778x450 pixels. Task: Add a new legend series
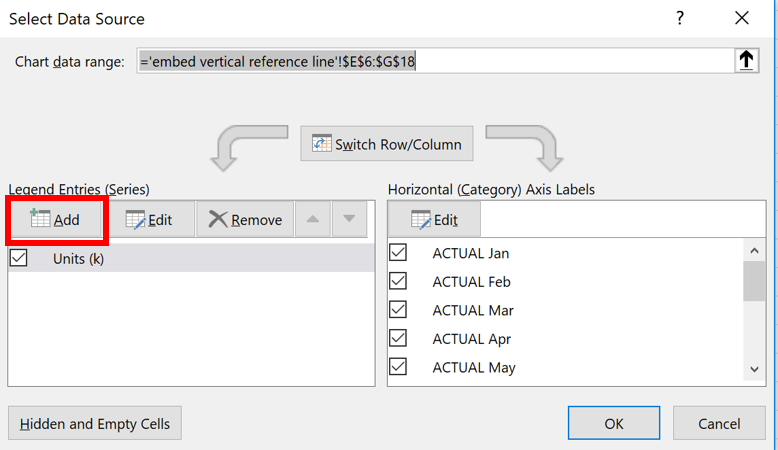56,219
